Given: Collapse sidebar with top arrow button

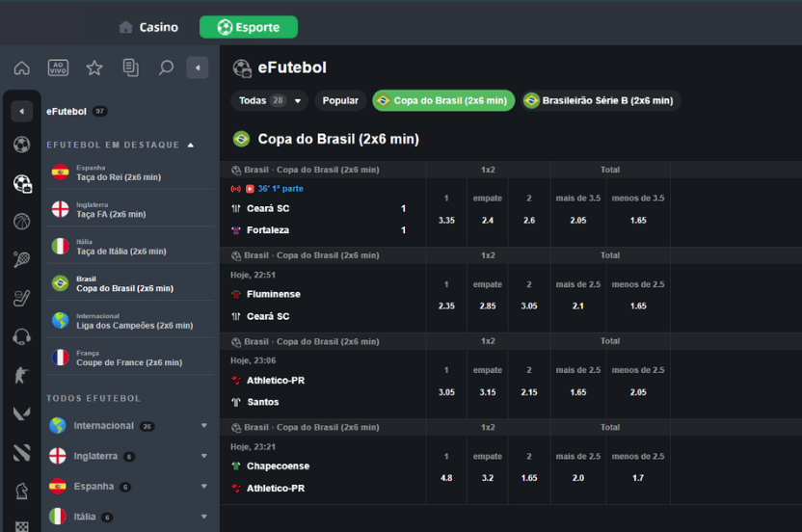Looking at the screenshot, I should click(x=198, y=67).
